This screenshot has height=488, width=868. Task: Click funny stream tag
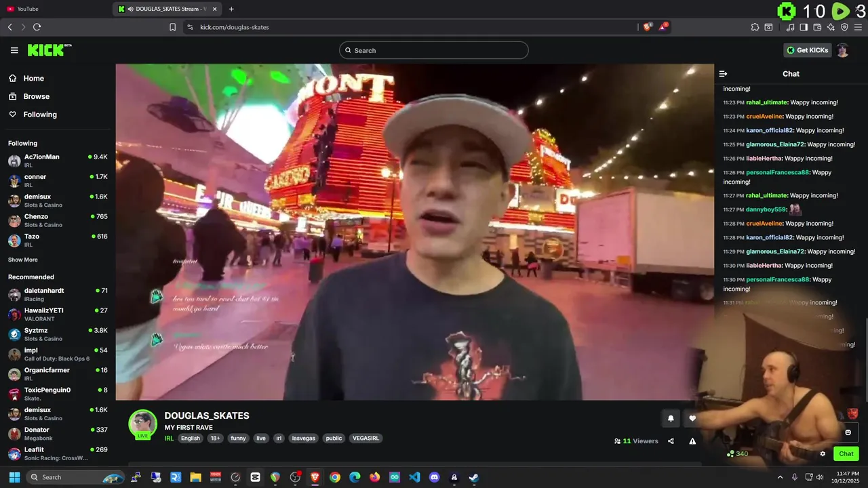click(238, 439)
